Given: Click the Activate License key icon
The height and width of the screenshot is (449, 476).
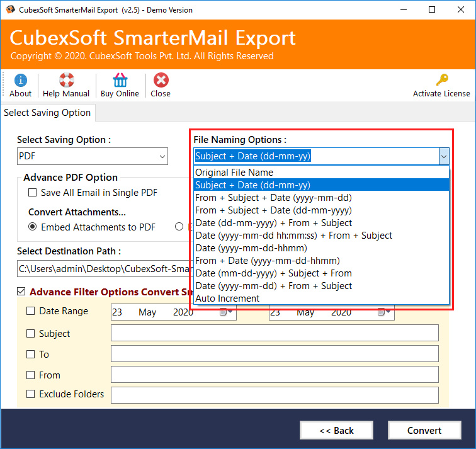Looking at the screenshot, I should tap(442, 80).
